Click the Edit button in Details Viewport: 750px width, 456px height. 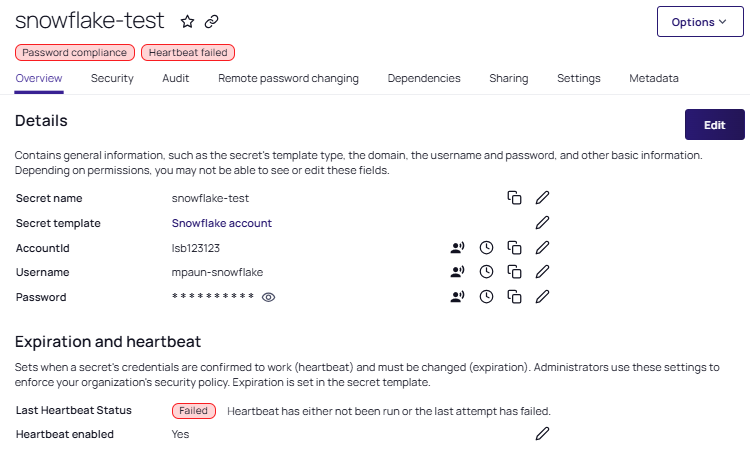pyautogui.click(x=714, y=125)
